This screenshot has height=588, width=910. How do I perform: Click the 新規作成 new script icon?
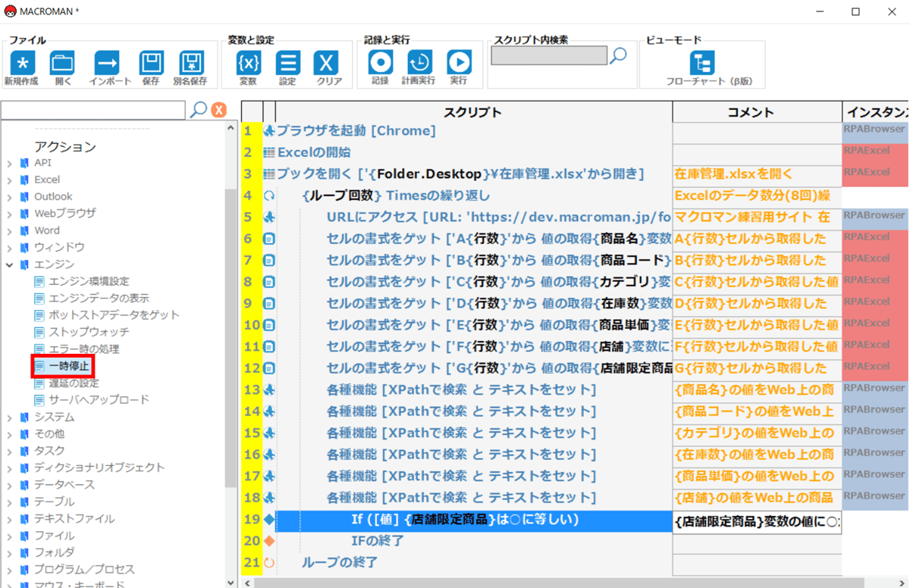(23, 63)
